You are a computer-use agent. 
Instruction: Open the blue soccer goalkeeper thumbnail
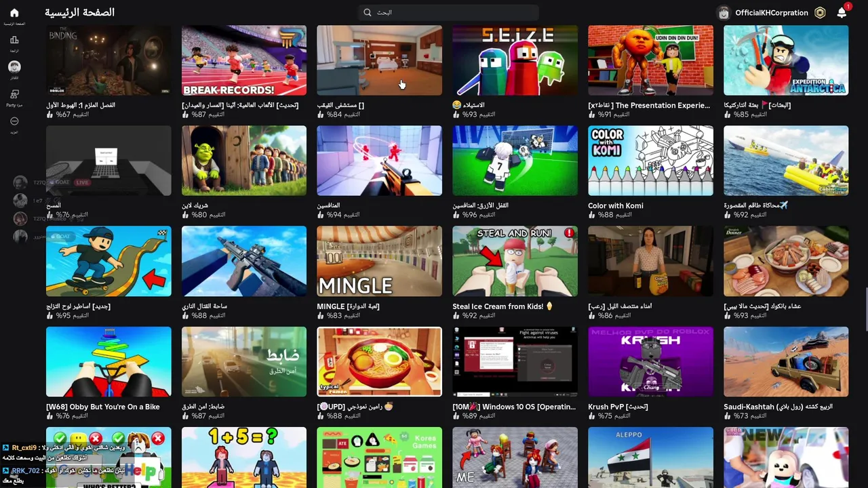tap(515, 161)
